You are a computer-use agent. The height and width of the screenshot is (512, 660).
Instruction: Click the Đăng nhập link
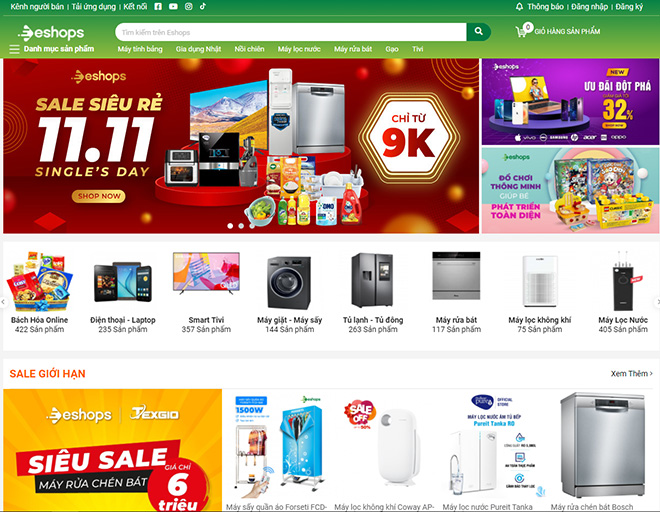pyautogui.click(x=589, y=7)
